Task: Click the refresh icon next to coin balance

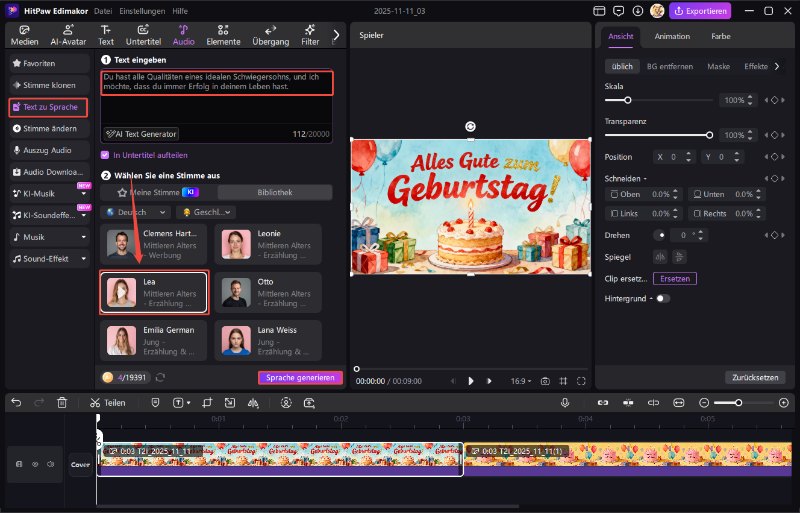Action: [x=161, y=377]
